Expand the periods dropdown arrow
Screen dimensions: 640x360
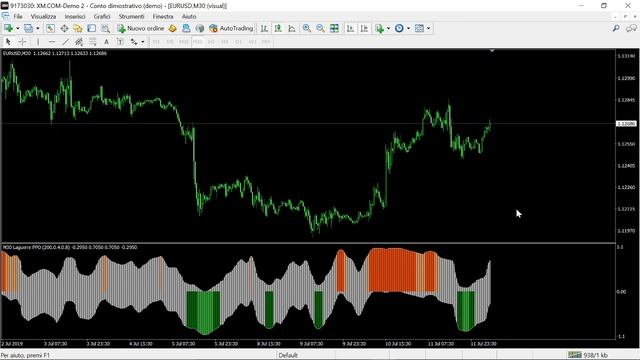pos(409,28)
